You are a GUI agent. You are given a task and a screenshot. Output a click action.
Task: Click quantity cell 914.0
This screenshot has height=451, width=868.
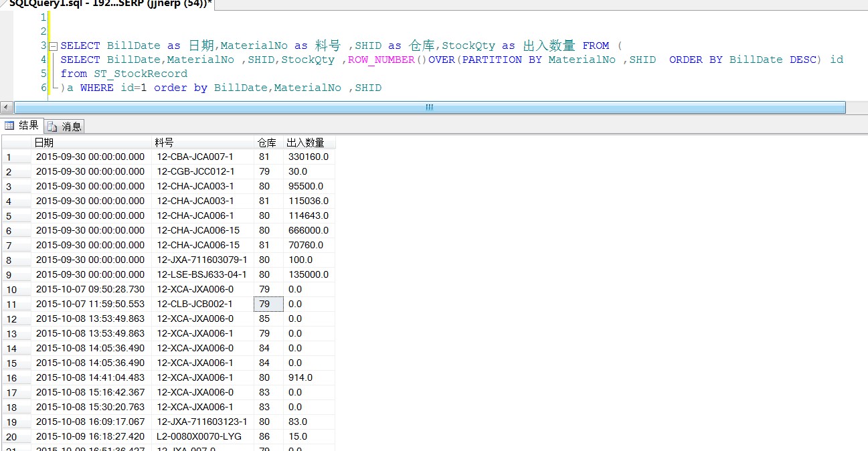pos(309,377)
